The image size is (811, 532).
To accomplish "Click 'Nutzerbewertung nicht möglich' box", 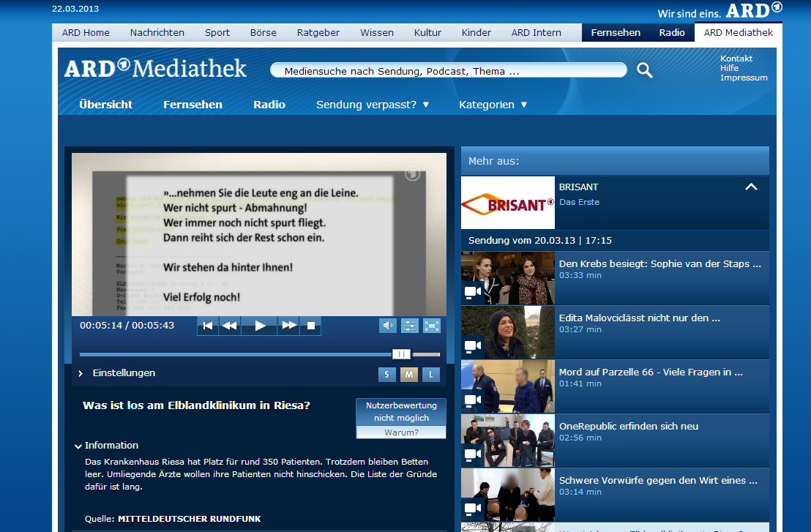I will (x=401, y=411).
